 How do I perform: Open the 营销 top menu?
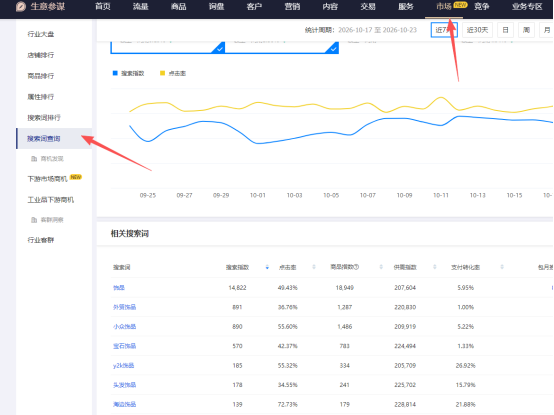tap(292, 7)
